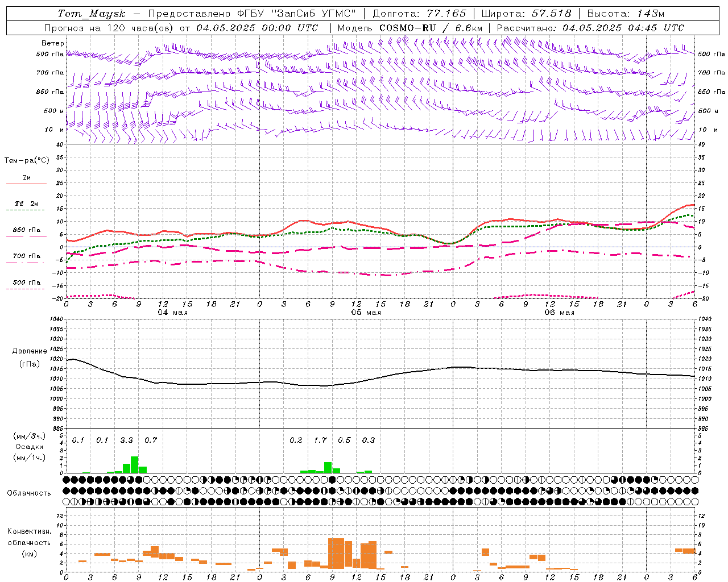Click the forecast text Прогноз на 120 часа(ов)
Viewport: 728px width, 582px height.
[x=109, y=28]
